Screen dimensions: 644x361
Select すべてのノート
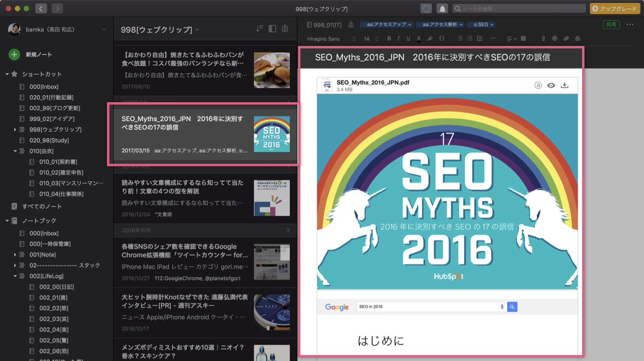pyautogui.click(x=42, y=206)
